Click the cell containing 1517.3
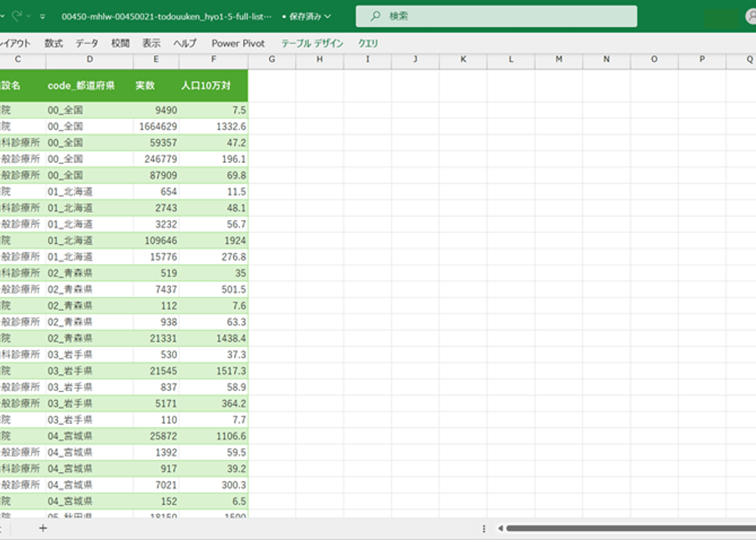The width and height of the screenshot is (756, 540). pyautogui.click(x=214, y=371)
